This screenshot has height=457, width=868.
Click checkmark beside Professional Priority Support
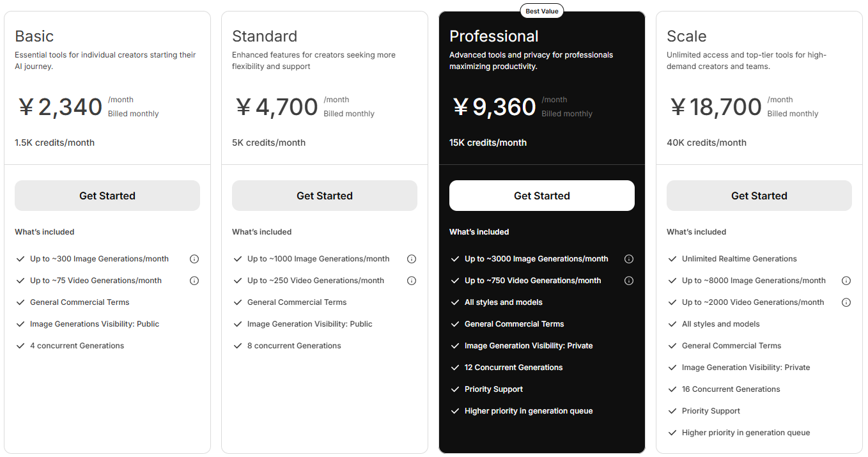click(x=455, y=389)
